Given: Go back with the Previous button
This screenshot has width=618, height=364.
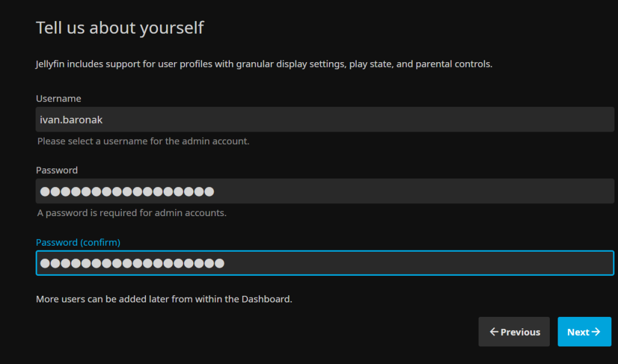Looking at the screenshot, I should click(x=514, y=331).
